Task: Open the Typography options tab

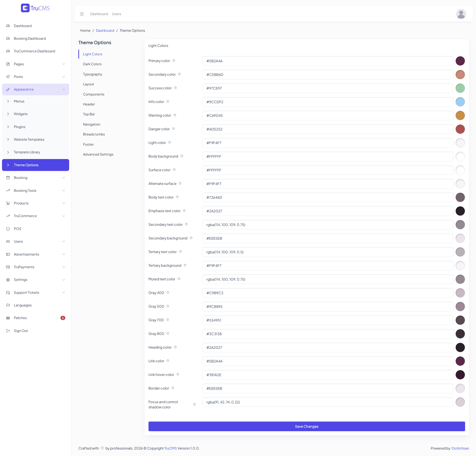Action: click(92, 74)
